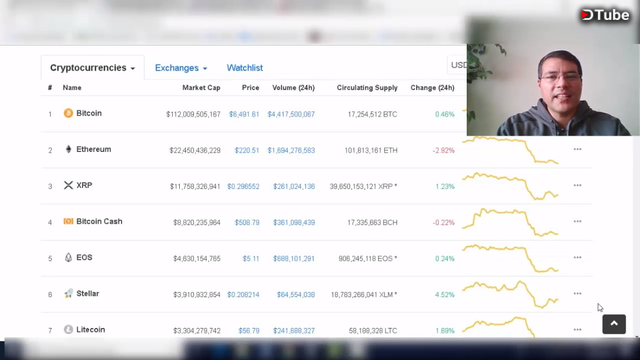Click XRP volume $261,024,136

[x=294, y=187]
